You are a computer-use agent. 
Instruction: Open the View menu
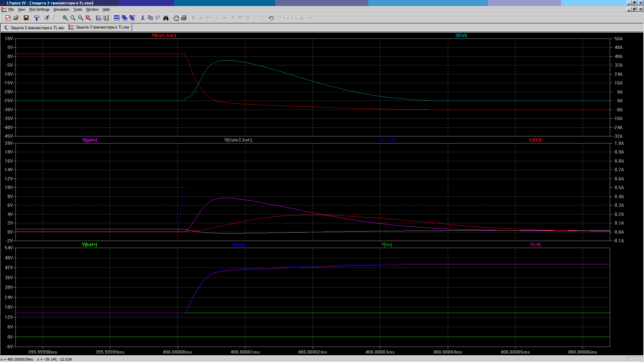21,9
